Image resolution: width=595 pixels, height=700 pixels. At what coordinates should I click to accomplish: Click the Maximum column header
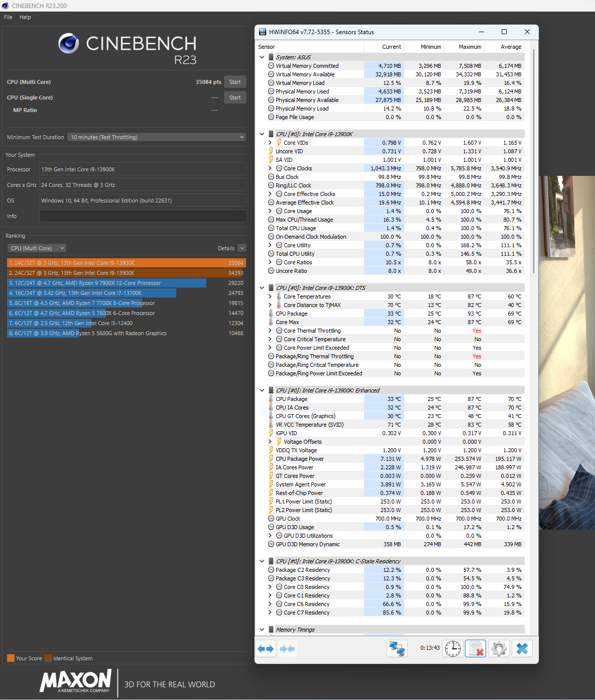click(x=464, y=47)
